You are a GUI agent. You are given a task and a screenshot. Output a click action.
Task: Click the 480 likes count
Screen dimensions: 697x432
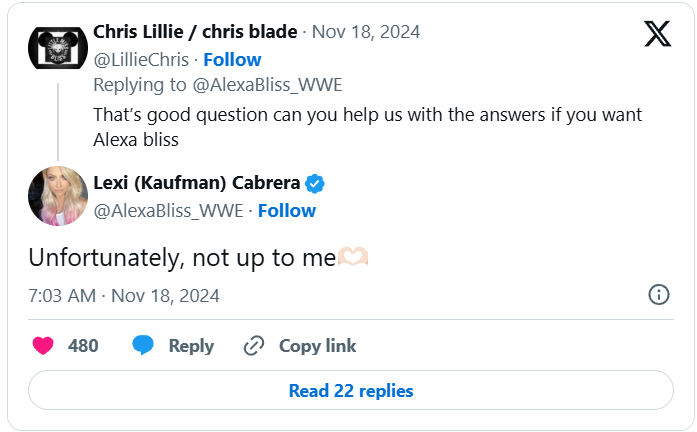(83, 346)
